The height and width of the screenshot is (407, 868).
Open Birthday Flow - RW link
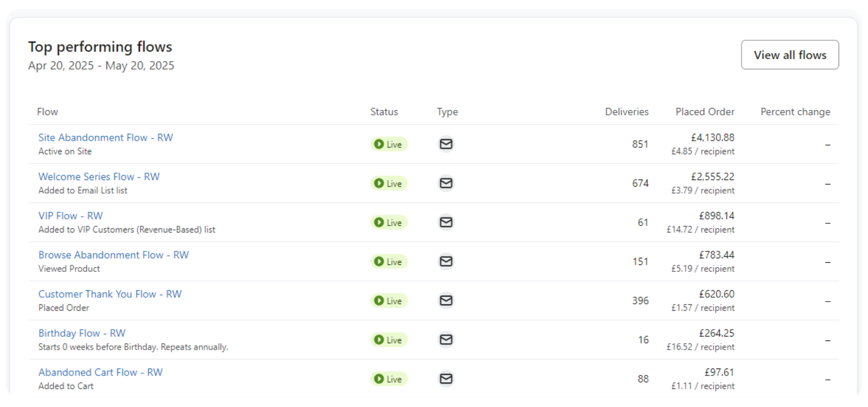[x=82, y=333]
